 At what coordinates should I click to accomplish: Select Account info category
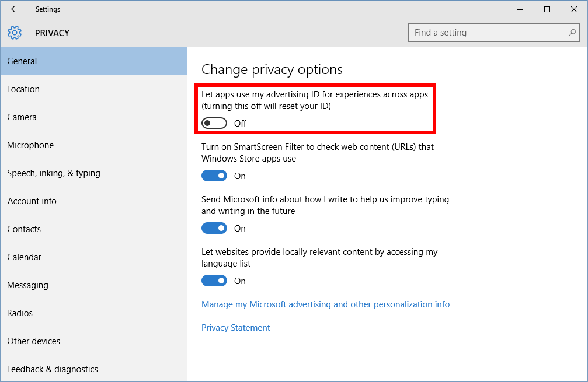point(32,201)
